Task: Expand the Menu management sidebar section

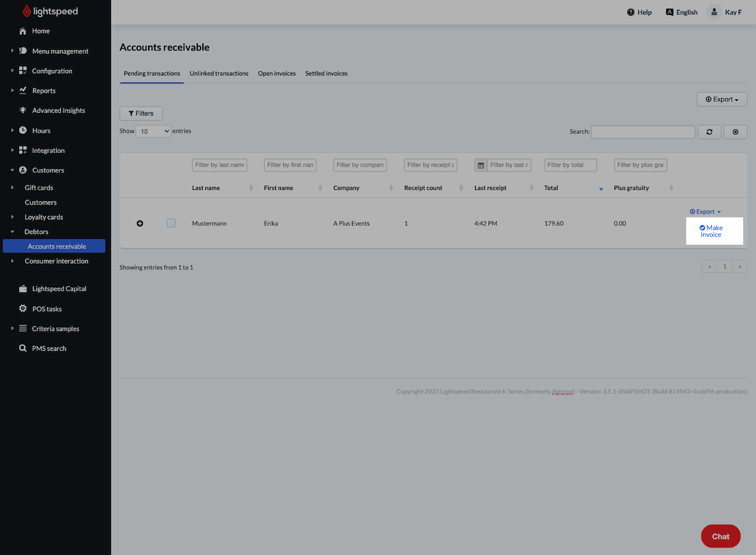Action: pyautogui.click(x=60, y=51)
